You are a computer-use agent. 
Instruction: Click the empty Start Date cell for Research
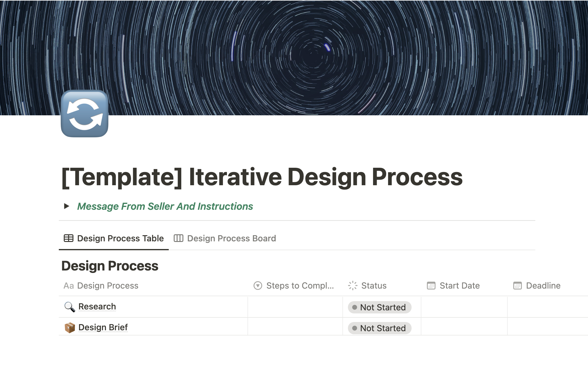464,307
